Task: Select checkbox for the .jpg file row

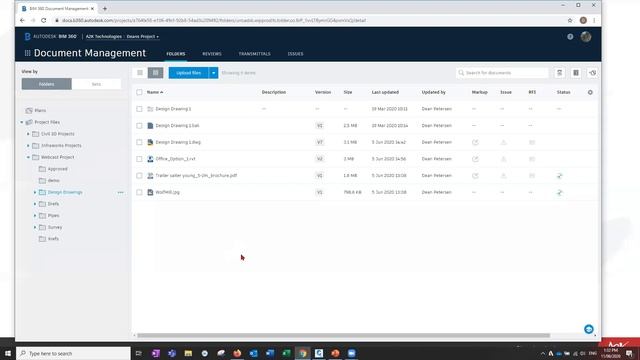Action: click(x=139, y=192)
